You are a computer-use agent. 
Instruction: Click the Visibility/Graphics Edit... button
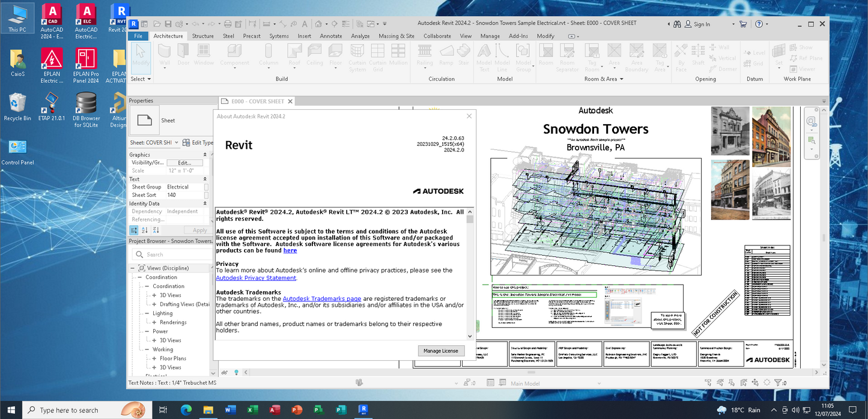tap(184, 163)
